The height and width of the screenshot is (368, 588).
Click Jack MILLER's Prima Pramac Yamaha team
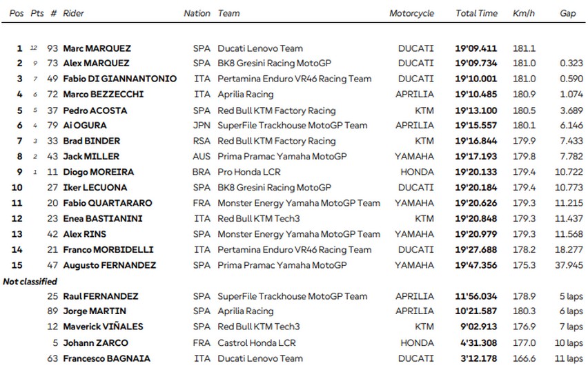pyautogui.click(x=282, y=157)
